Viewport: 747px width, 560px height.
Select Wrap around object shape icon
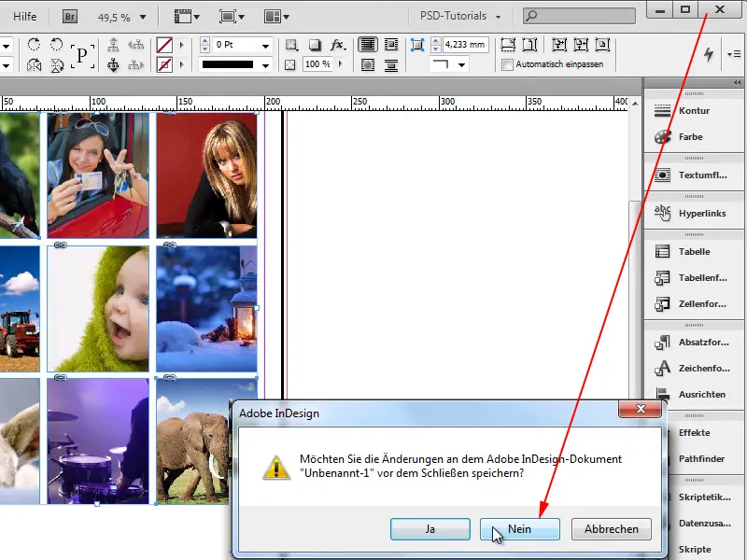coord(367,64)
